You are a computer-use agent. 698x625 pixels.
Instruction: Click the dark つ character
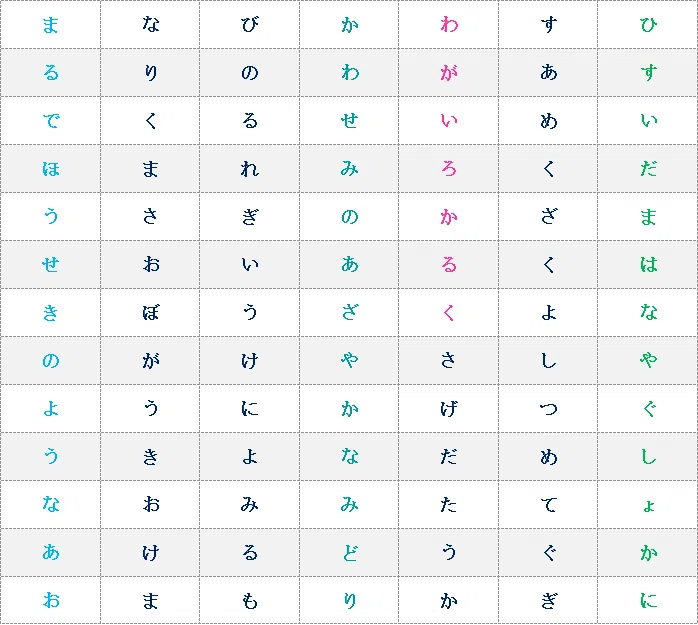pyautogui.click(x=548, y=409)
